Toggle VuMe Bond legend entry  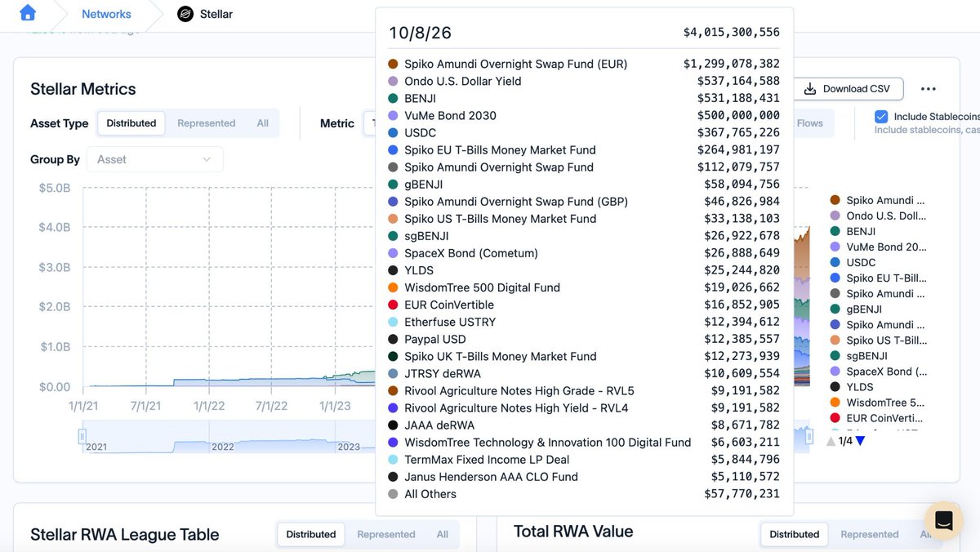click(x=878, y=247)
